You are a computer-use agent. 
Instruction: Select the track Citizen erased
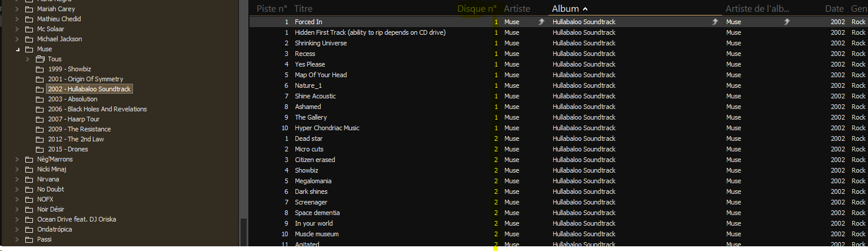coord(315,160)
